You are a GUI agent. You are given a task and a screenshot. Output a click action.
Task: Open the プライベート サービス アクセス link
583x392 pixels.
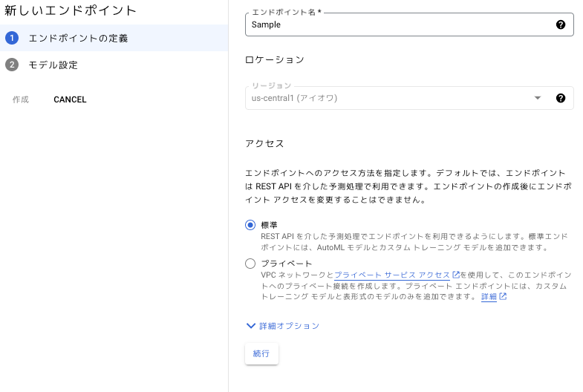point(391,275)
